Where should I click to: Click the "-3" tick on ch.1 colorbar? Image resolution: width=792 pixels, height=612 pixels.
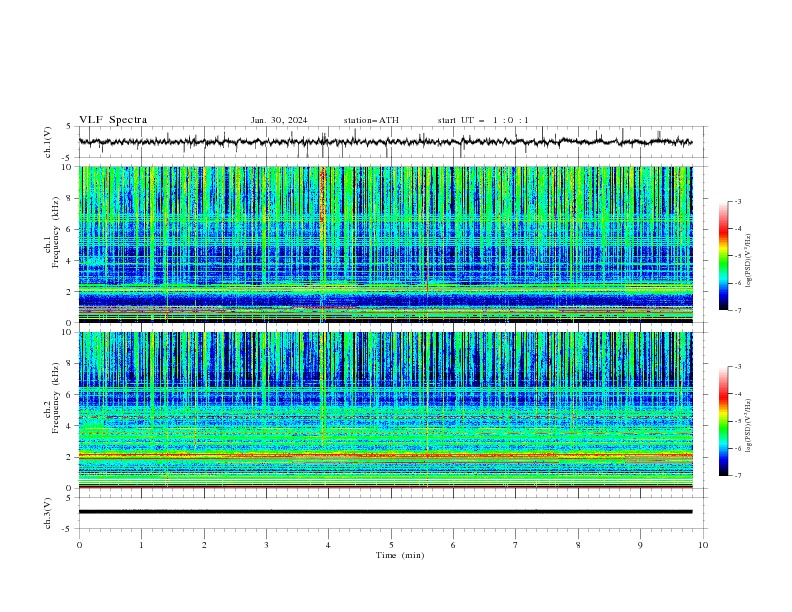click(x=738, y=202)
